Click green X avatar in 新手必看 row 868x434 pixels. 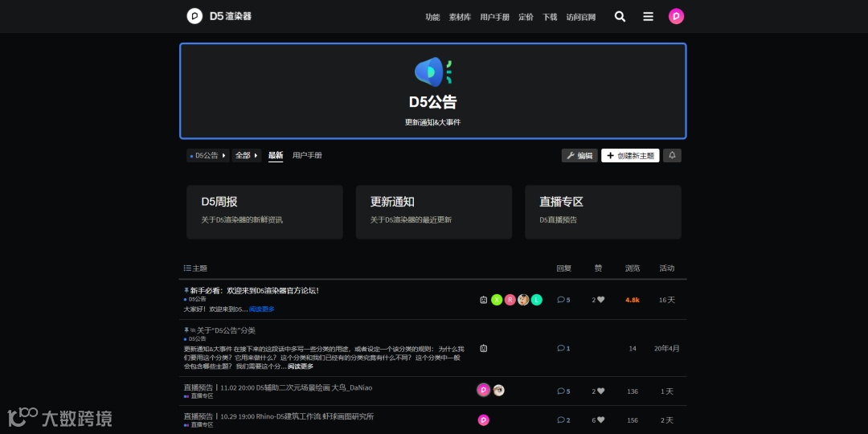tap(497, 300)
